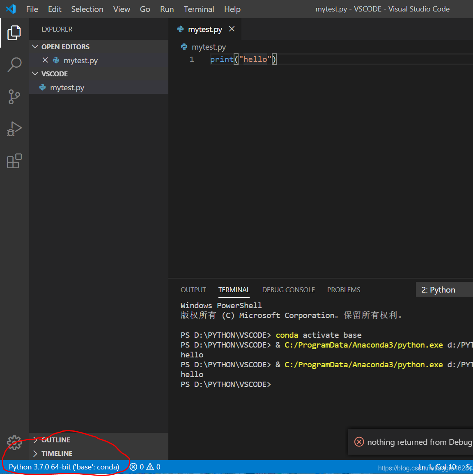Close mytest.py in Open Editors list
This screenshot has width=473, height=476.
pyautogui.click(x=45, y=60)
